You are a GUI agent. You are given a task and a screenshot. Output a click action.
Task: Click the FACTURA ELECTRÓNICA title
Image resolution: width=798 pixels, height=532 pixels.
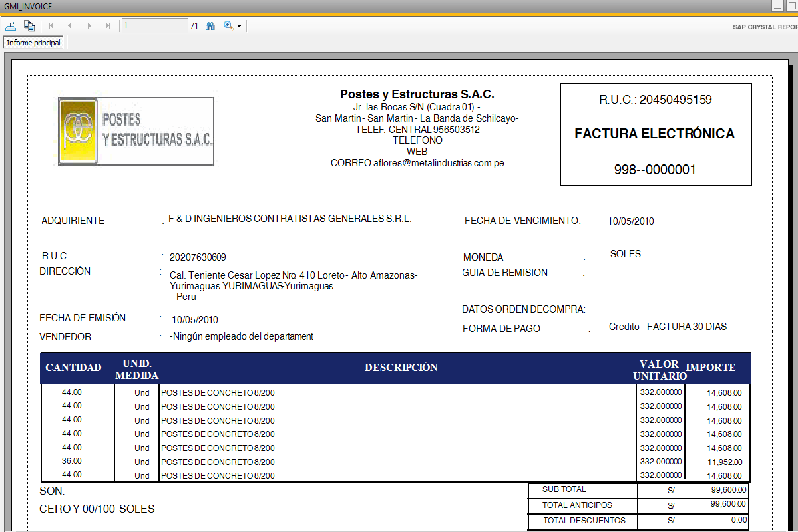coord(655,134)
